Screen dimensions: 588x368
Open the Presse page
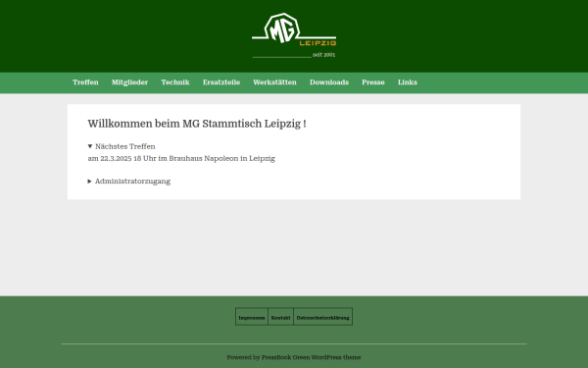(373, 82)
